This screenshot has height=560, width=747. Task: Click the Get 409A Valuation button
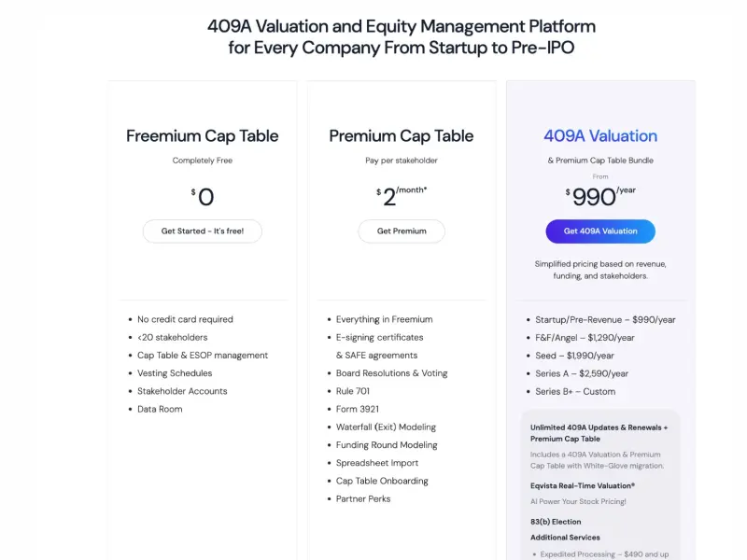(600, 231)
